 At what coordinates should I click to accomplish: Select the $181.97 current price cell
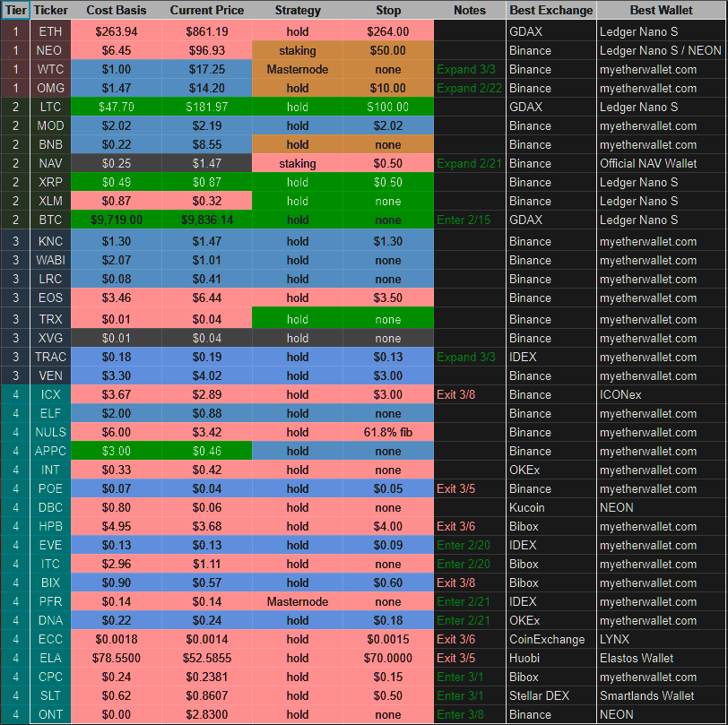206,107
